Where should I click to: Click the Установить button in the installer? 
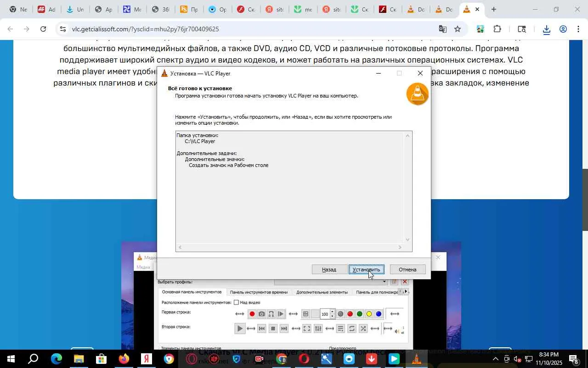coord(367,270)
